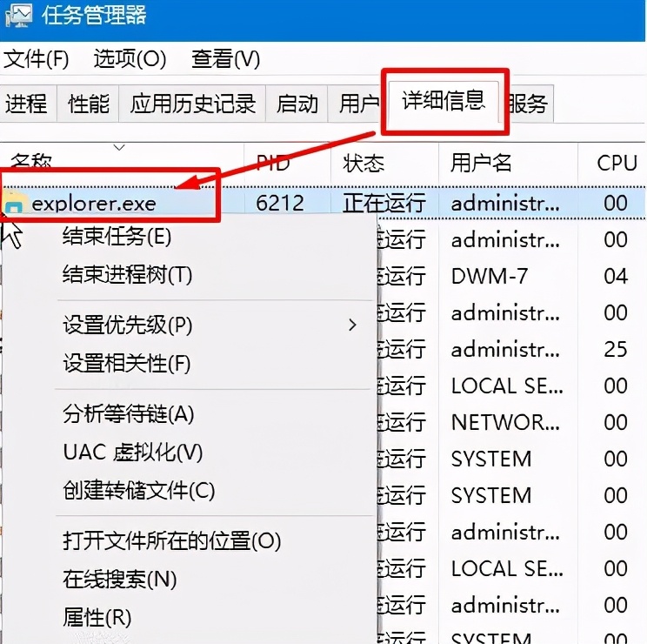This screenshot has width=647, height=644.
Task: Open the 文件(F) menu
Action: point(37,59)
